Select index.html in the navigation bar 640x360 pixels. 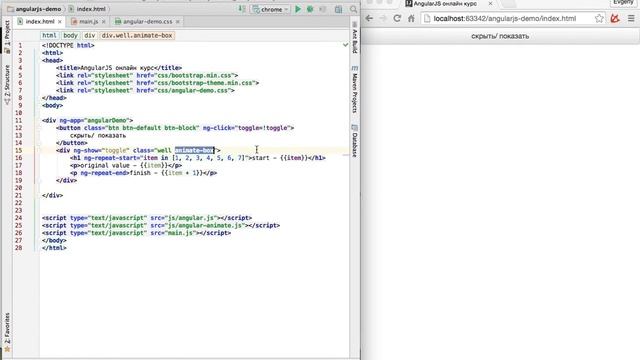(x=87, y=9)
